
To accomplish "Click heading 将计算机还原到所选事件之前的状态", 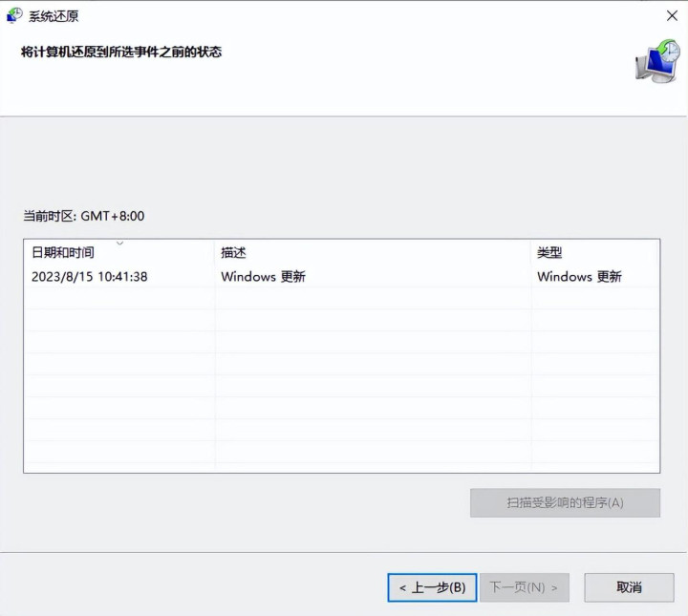I will coord(121,52).
